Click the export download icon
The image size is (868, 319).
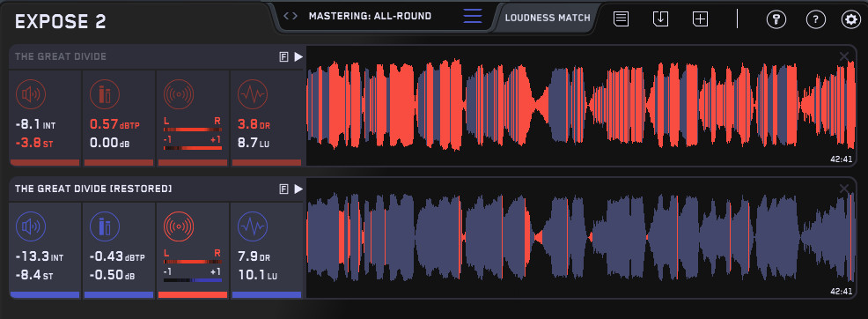[x=660, y=19]
